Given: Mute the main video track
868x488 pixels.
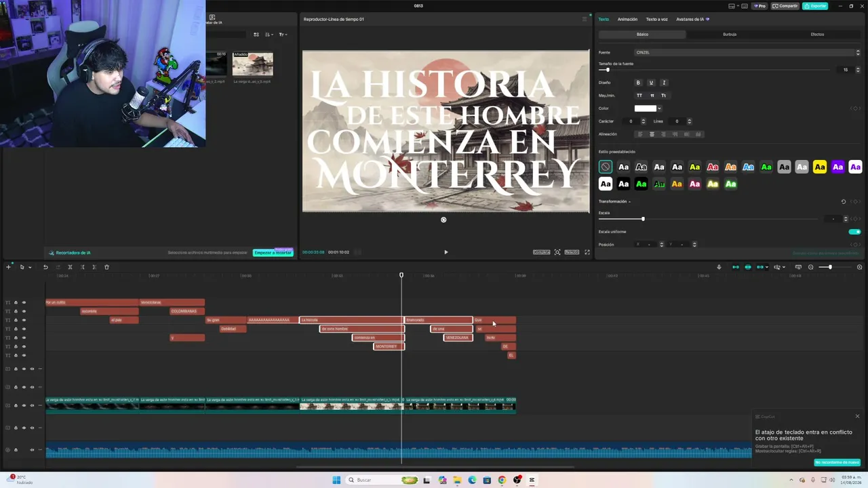Looking at the screenshot, I should tap(32, 405).
